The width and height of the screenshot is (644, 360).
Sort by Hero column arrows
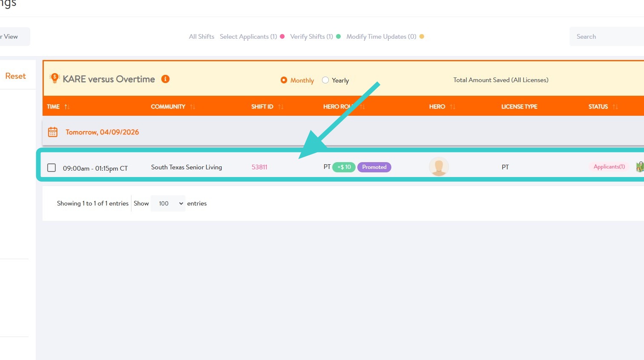453,107
